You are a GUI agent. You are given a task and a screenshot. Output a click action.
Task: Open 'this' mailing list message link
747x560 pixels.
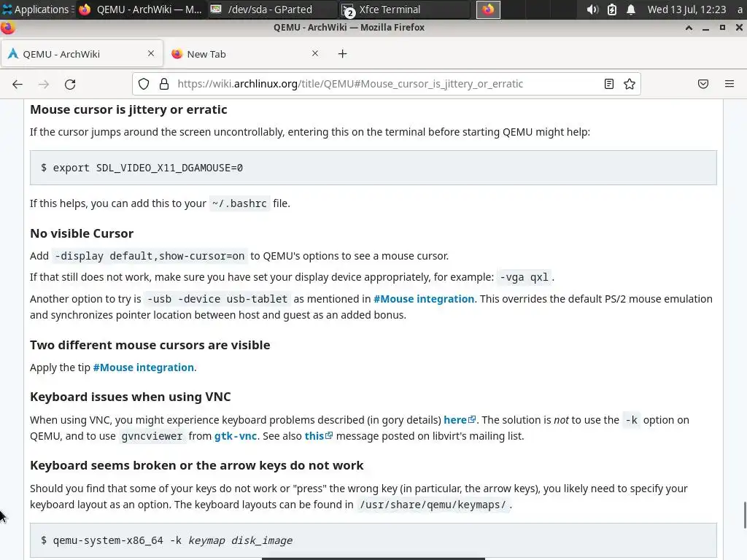click(318, 436)
